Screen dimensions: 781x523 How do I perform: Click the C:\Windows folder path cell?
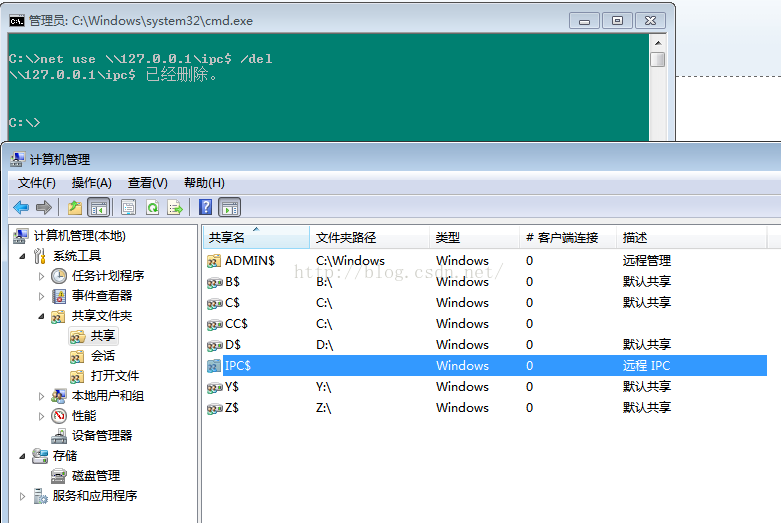tap(350, 261)
